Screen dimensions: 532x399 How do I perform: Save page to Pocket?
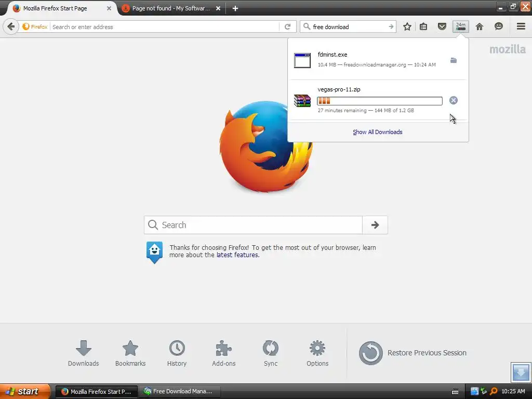click(x=442, y=26)
